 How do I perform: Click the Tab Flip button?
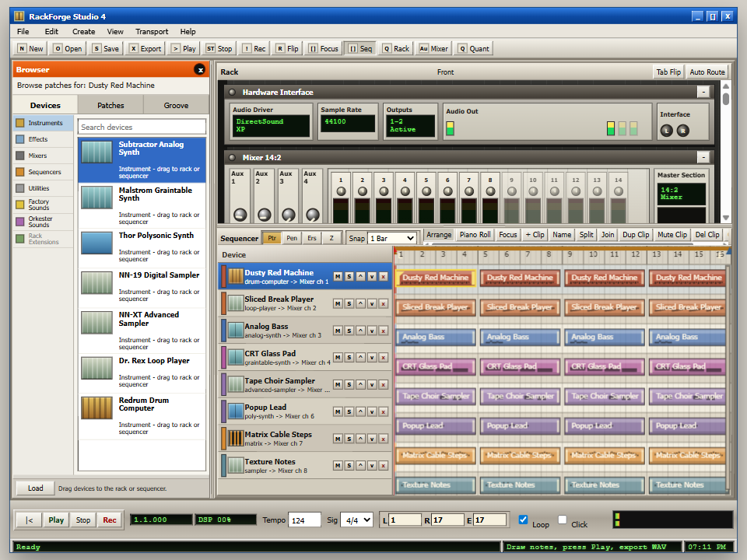click(668, 72)
